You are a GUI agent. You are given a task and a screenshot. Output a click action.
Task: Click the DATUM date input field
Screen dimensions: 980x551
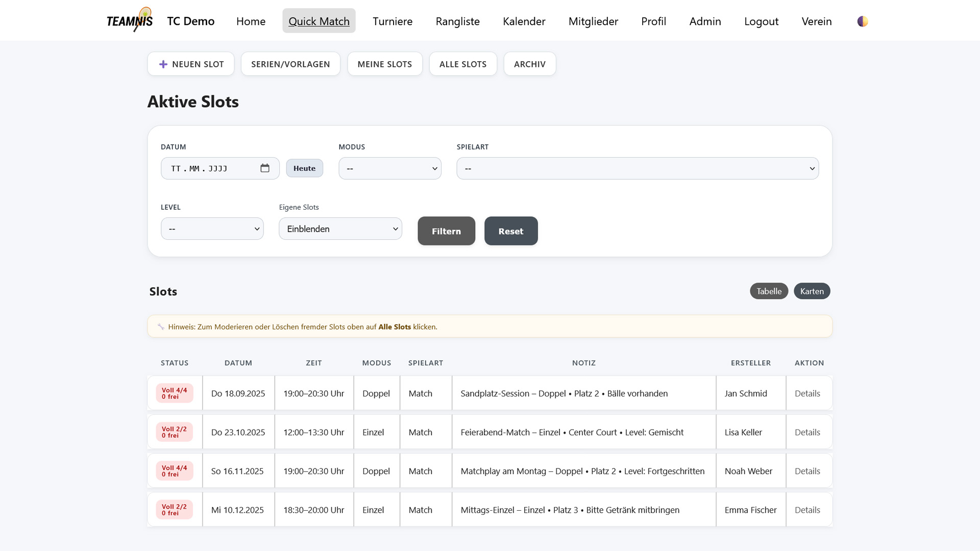(209, 168)
